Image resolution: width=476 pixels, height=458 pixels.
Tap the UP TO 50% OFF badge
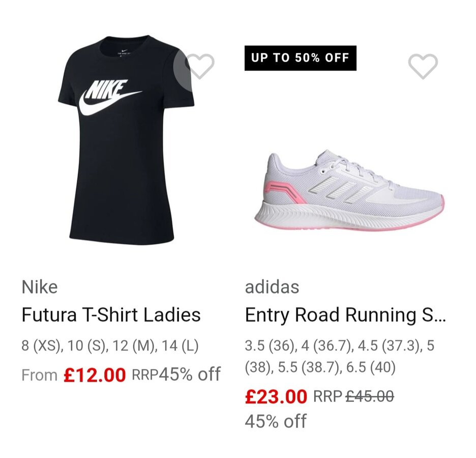[x=300, y=58]
